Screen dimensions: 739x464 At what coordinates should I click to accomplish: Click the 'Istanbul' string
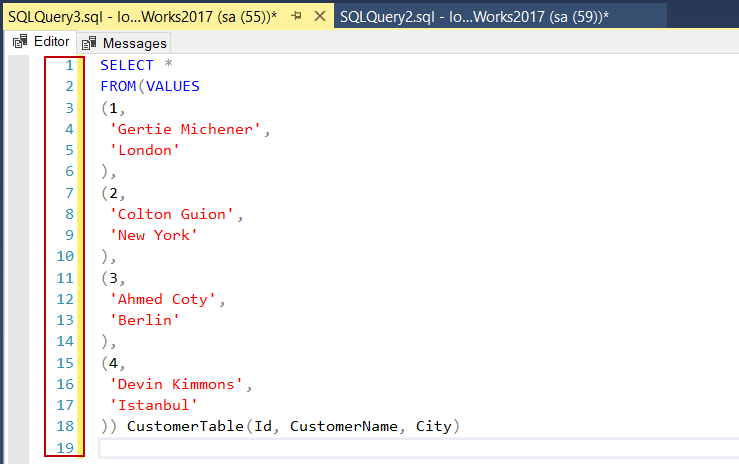tap(153, 405)
